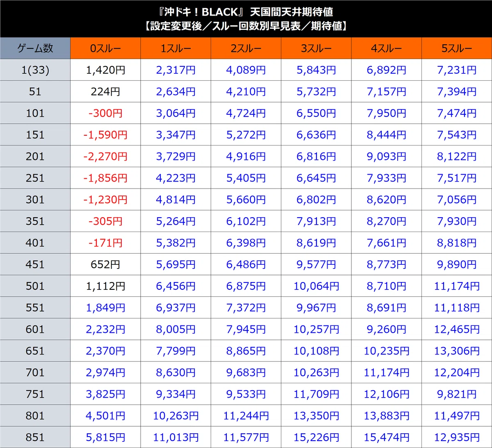Select the 9,577円 value
The image size is (492, 448).
click(316, 264)
